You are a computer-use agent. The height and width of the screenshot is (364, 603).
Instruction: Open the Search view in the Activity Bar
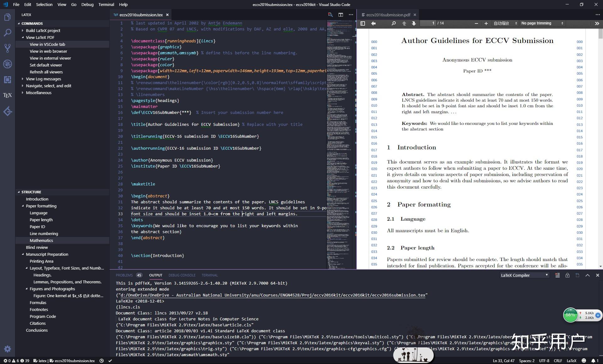[8, 33]
